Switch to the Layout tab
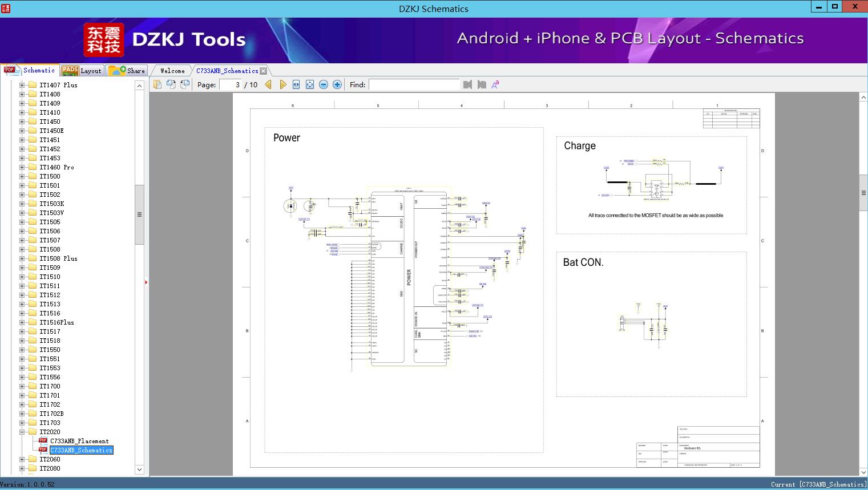This screenshot has width=868, height=490. [82, 71]
